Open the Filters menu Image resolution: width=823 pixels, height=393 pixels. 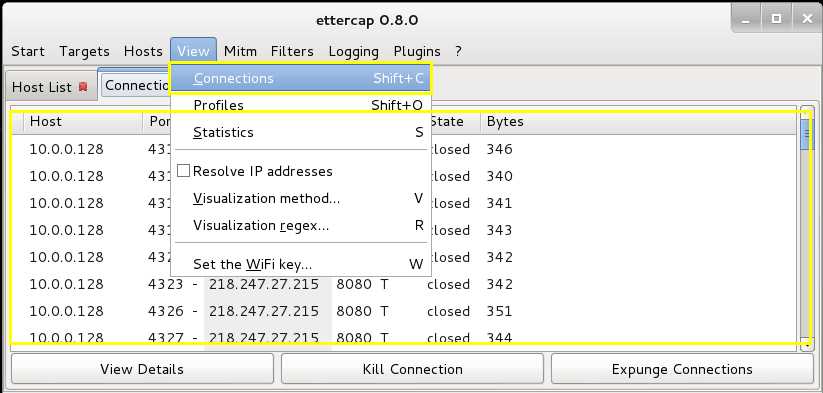[292, 51]
